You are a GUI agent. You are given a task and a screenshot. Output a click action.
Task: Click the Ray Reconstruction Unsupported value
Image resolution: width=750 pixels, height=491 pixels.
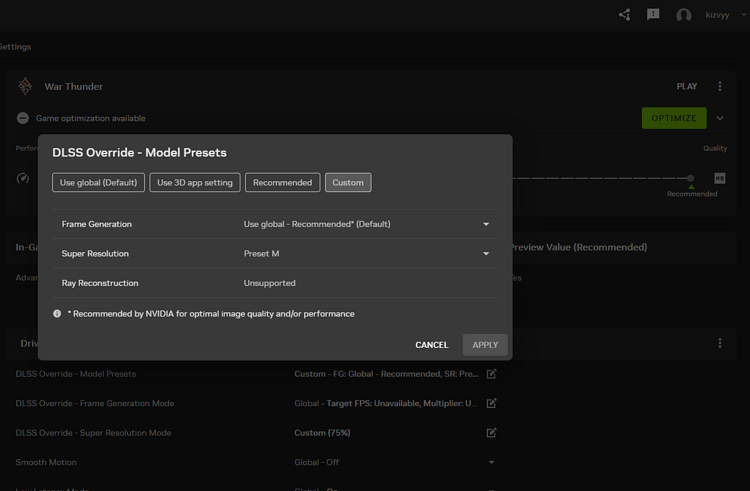[269, 283]
